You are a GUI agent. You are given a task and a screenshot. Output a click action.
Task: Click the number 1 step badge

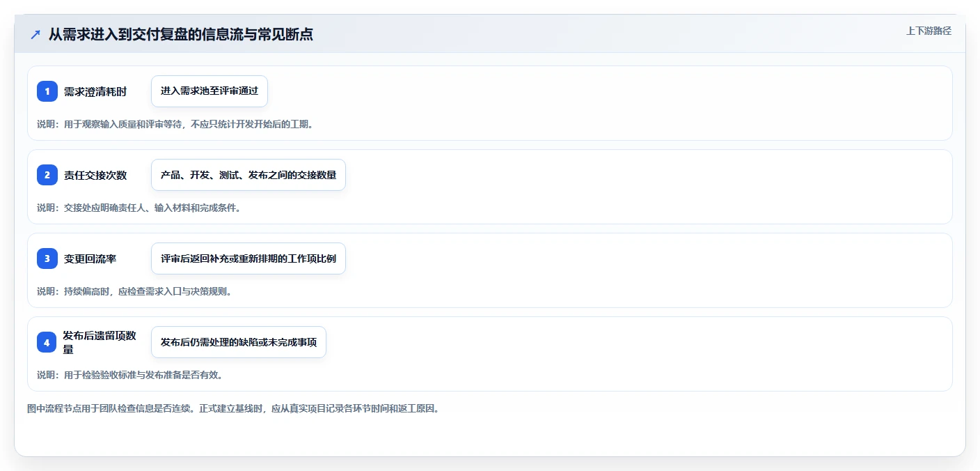[x=47, y=91]
